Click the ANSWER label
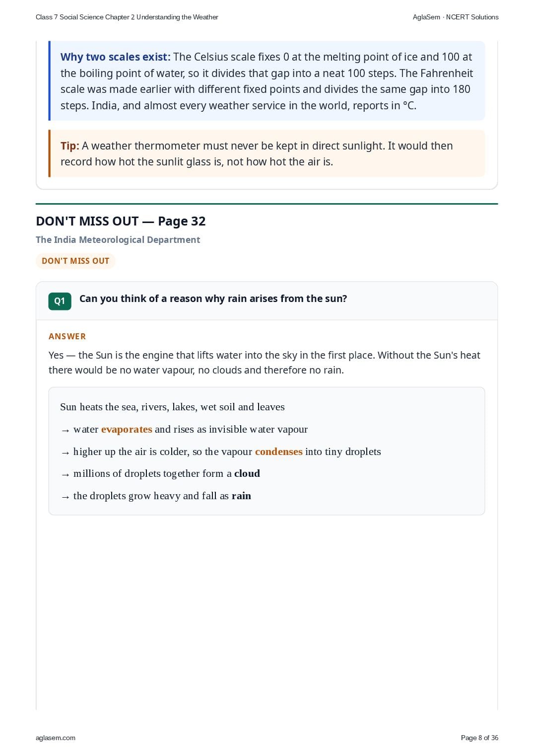This screenshot has width=534, height=756. pyautogui.click(x=67, y=336)
